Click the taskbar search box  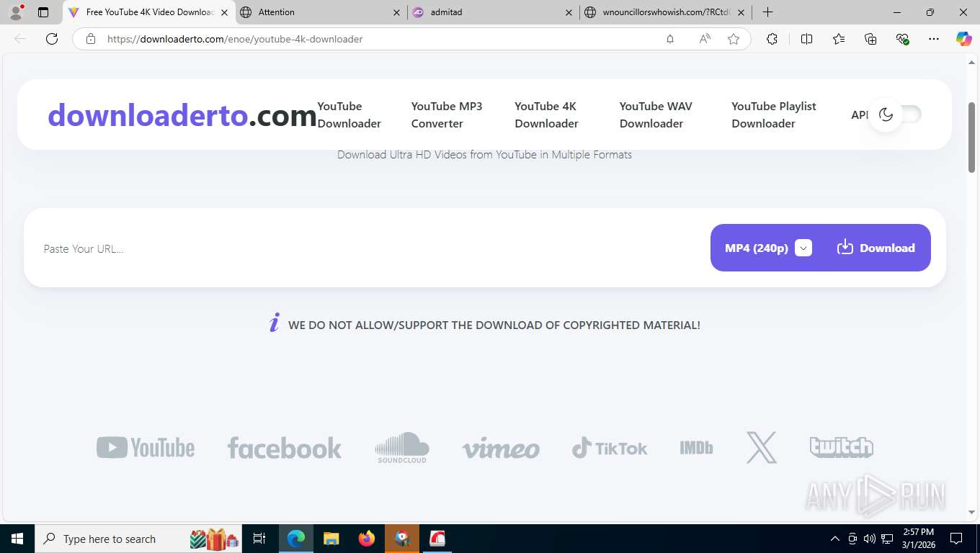(139, 539)
